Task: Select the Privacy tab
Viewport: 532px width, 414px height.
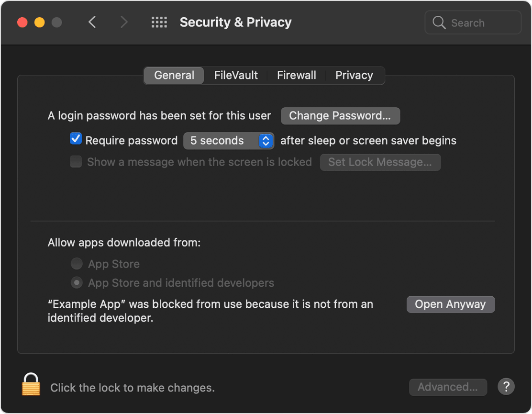Action: (x=354, y=76)
